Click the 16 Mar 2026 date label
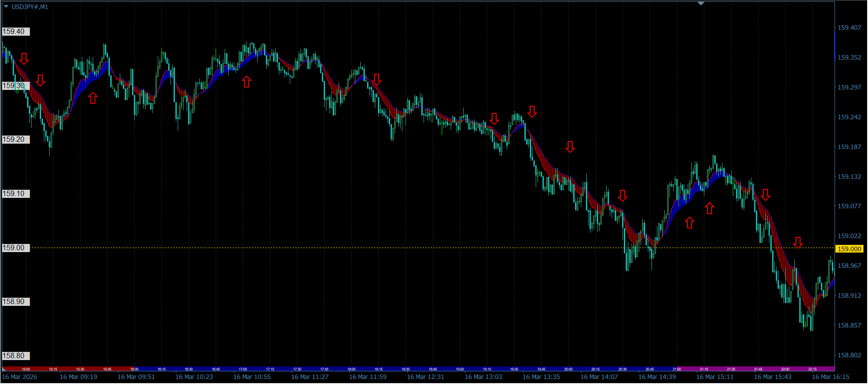The image size is (868, 384). (x=19, y=377)
